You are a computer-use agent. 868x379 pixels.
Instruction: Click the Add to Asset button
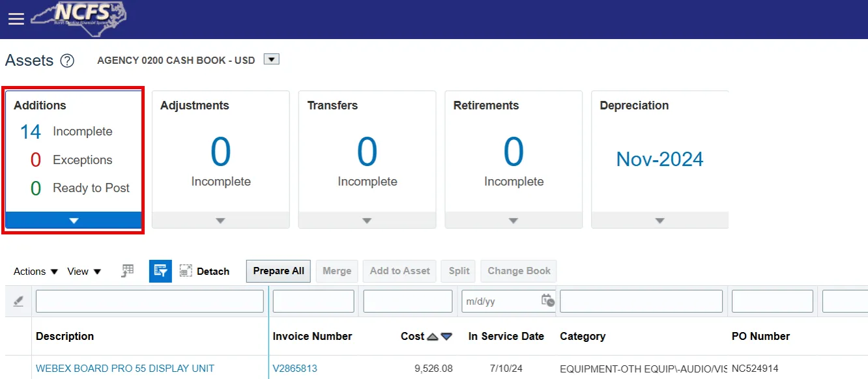(400, 271)
